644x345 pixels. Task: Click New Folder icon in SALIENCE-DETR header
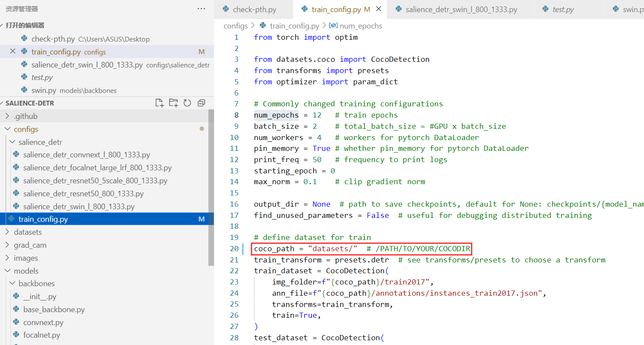[173, 103]
